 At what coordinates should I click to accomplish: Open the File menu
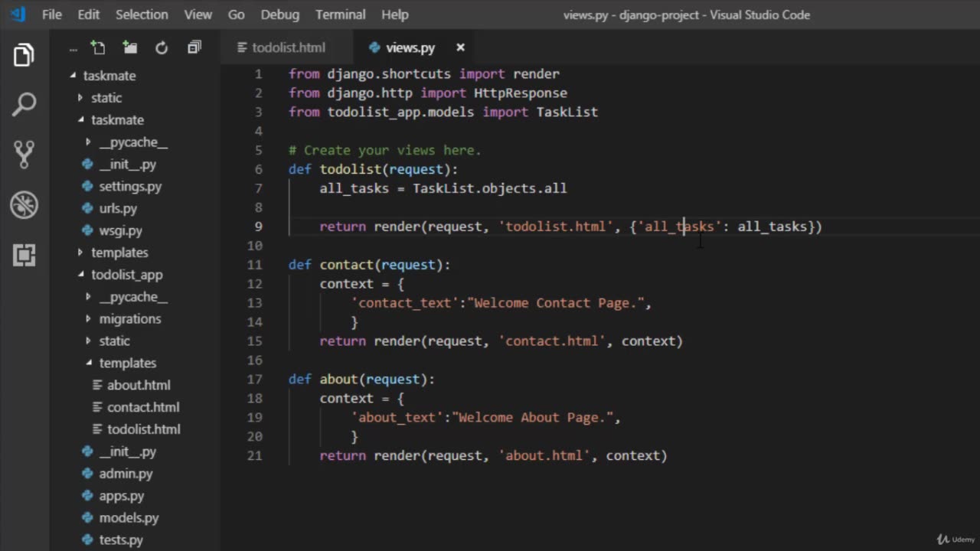[x=52, y=15]
